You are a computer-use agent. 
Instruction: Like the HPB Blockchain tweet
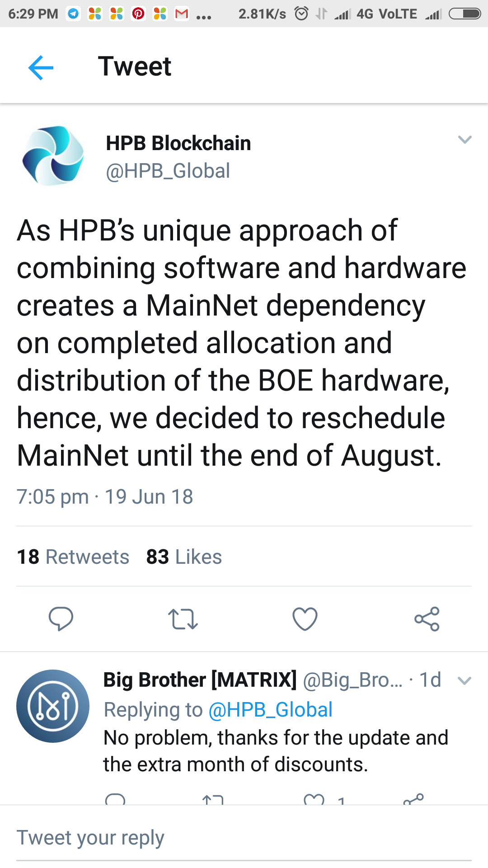pos(305,619)
